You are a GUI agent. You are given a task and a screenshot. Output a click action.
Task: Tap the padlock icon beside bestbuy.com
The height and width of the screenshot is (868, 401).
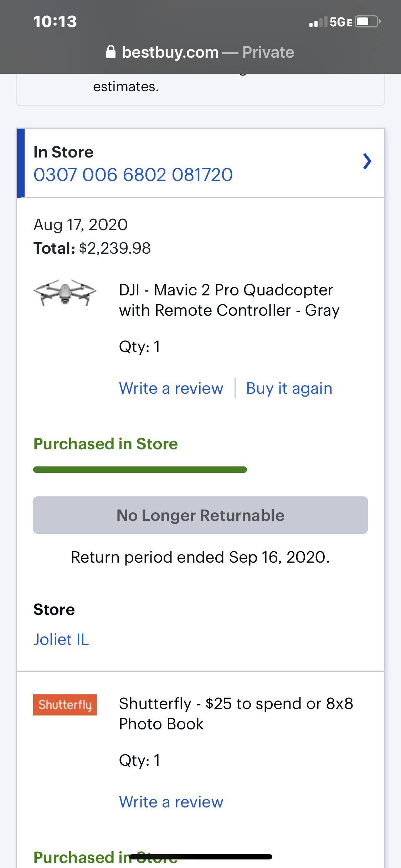point(111,52)
